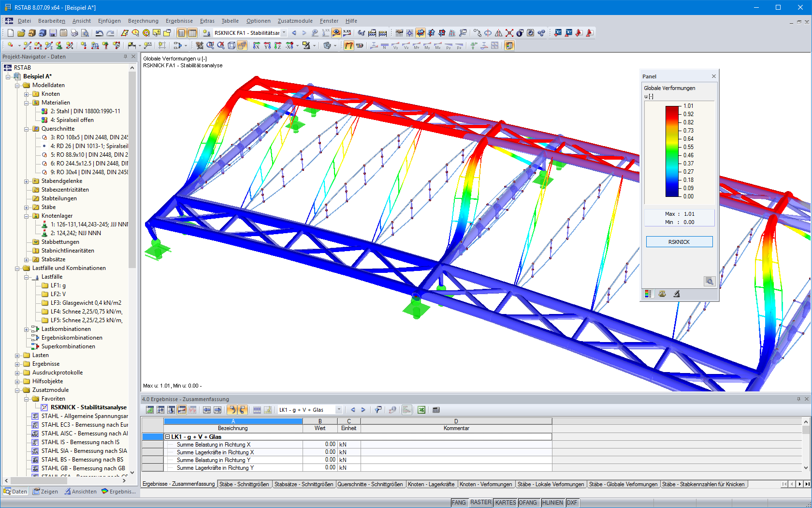Click the table filter funnel icon
Image resolution: width=812 pixels, height=508 pixels.
tap(378, 410)
